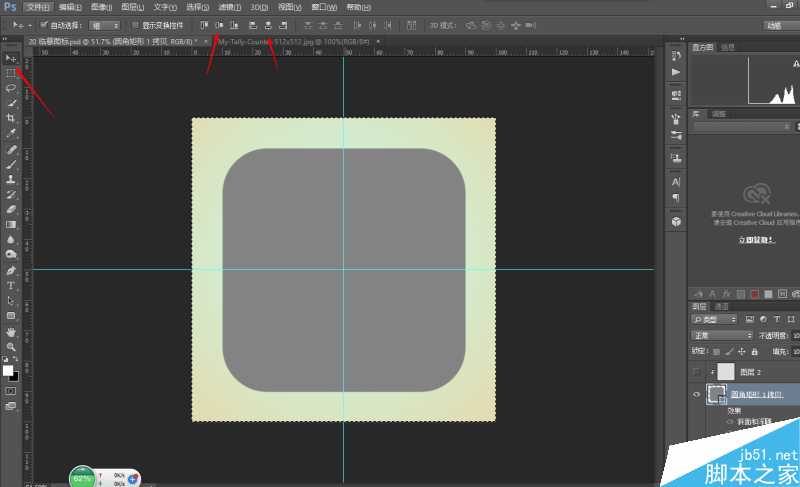Hide the 圆角矩形 1 拷贝 layer
The image size is (800, 487).
point(697,395)
